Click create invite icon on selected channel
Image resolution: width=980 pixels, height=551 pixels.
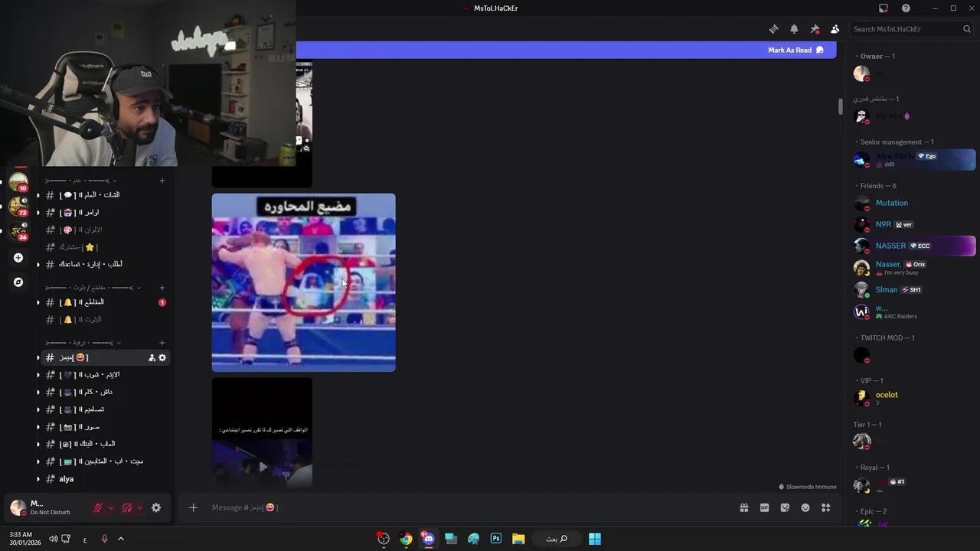[x=152, y=357]
